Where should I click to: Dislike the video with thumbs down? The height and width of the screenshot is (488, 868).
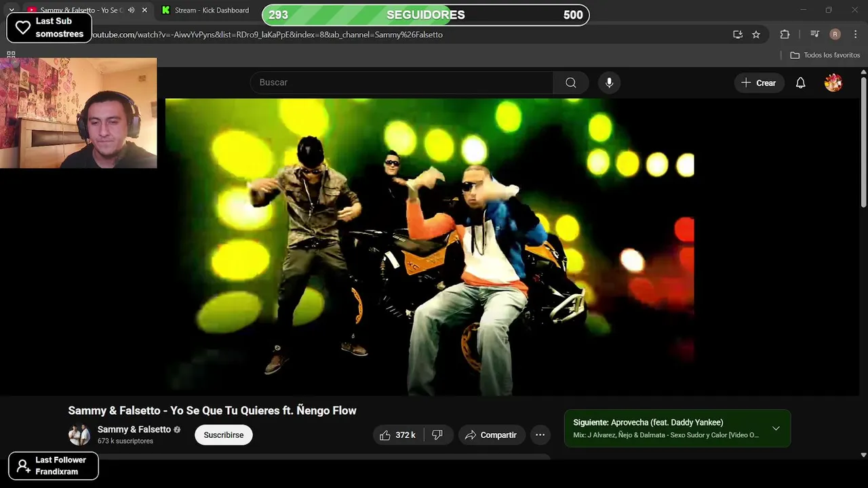[437, 435]
